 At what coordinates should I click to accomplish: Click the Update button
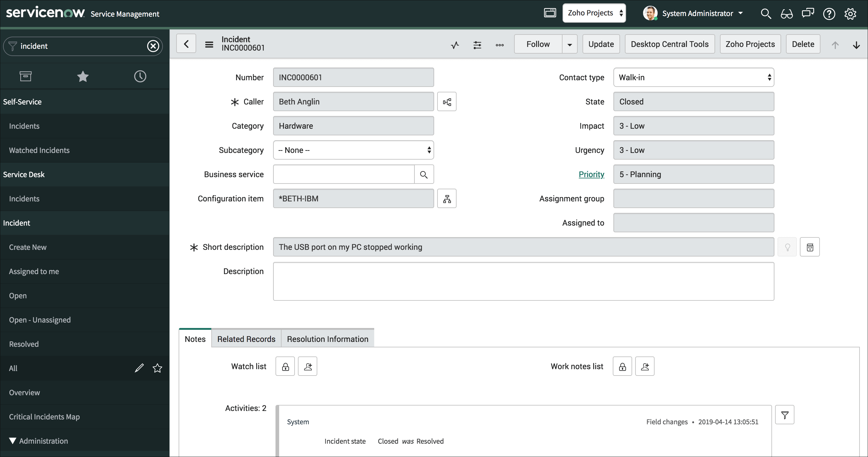[601, 44]
